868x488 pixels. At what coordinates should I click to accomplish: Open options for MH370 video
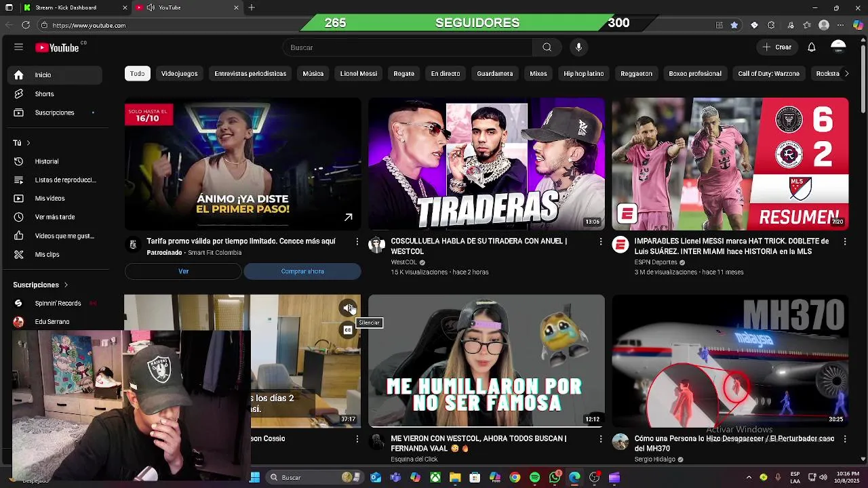[844, 439]
